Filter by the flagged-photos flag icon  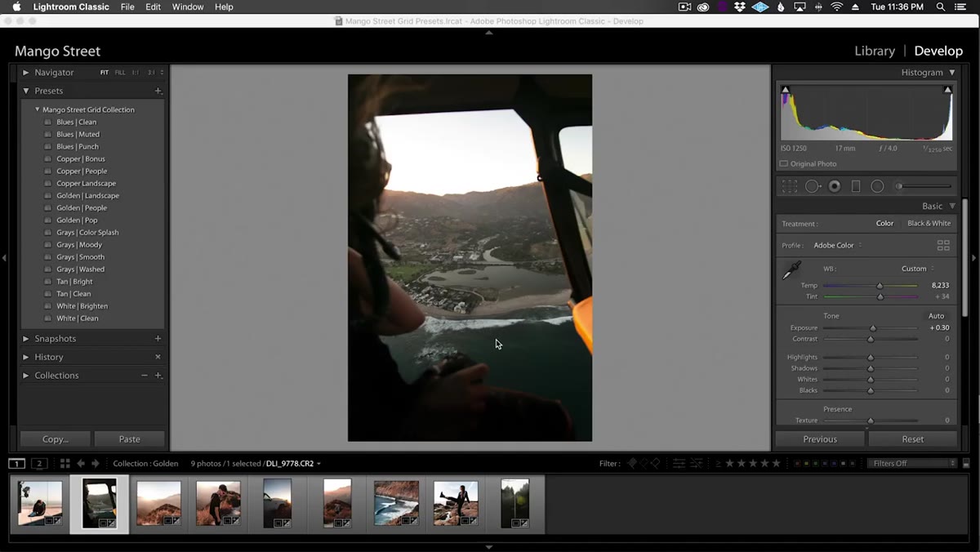[631, 463]
